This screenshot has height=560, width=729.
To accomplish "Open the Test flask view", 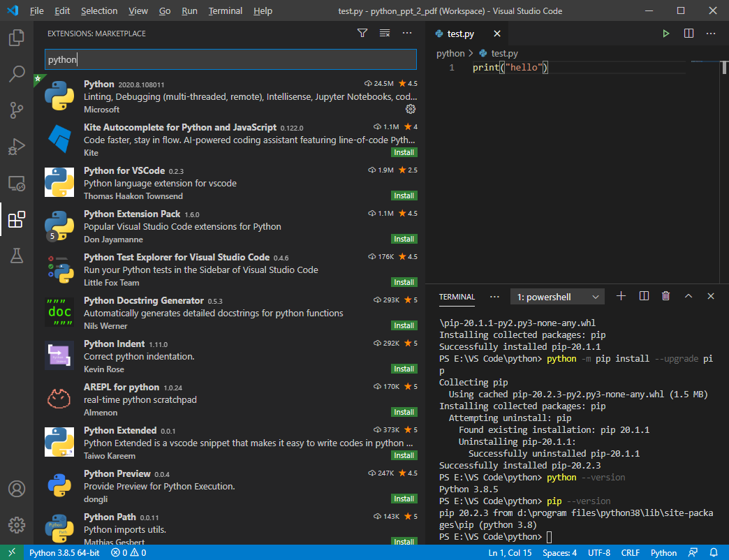I will 17,256.
